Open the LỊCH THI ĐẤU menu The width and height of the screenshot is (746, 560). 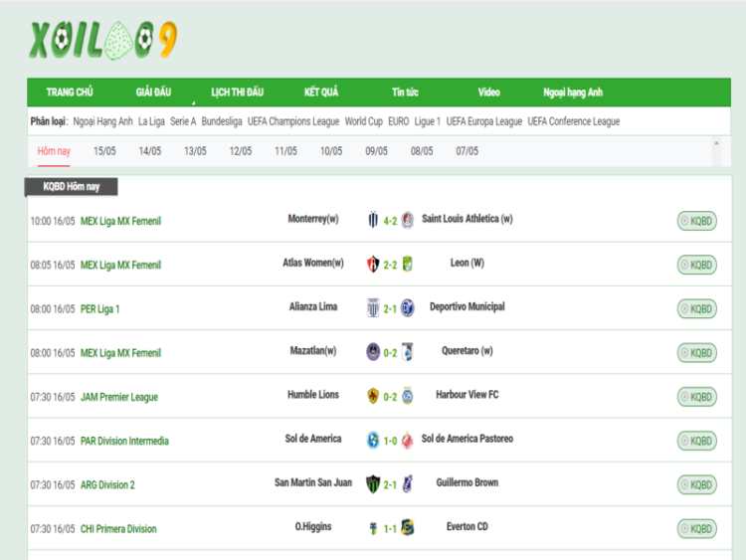[238, 93]
